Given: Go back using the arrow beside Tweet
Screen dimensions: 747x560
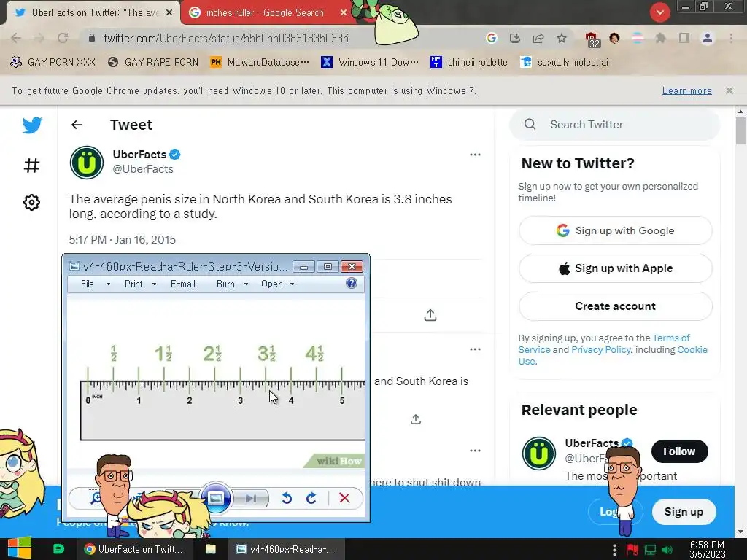Looking at the screenshot, I should pyautogui.click(x=77, y=125).
